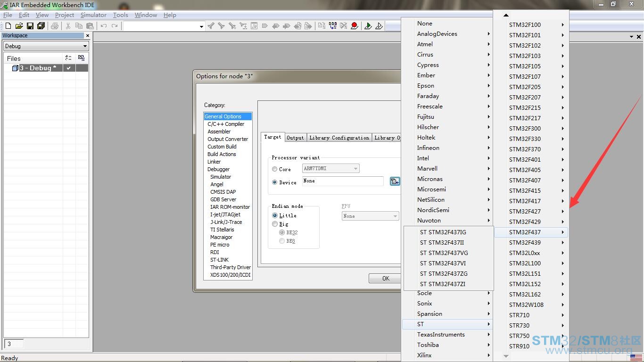Click the project cube icon beside 3 - Debug
This screenshot has width=644, height=362.
(x=15, y=68)
